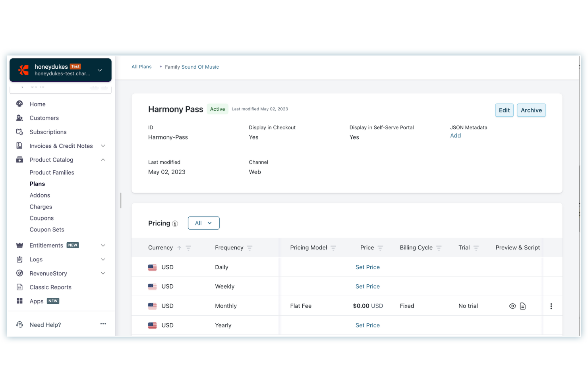Click Add under JSON Metadata
Screen dimensions: 588x392
click(455, 135)
